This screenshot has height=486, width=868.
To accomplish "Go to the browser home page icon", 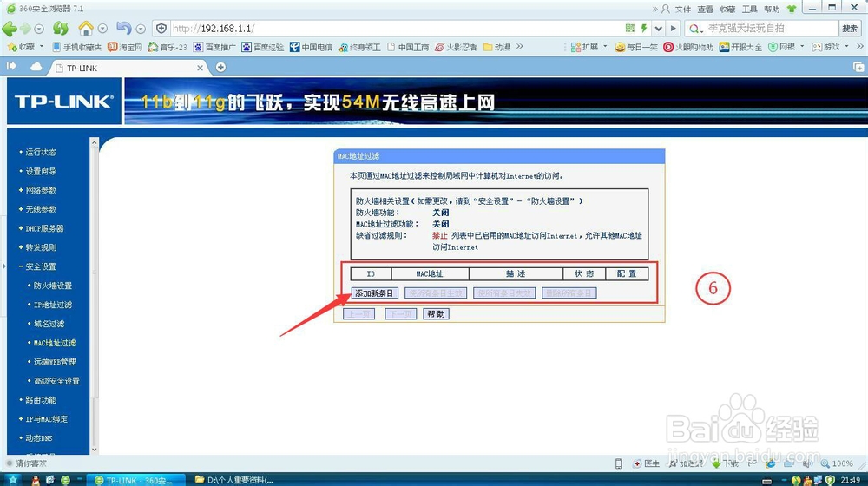I will click(x=86, y=28).
